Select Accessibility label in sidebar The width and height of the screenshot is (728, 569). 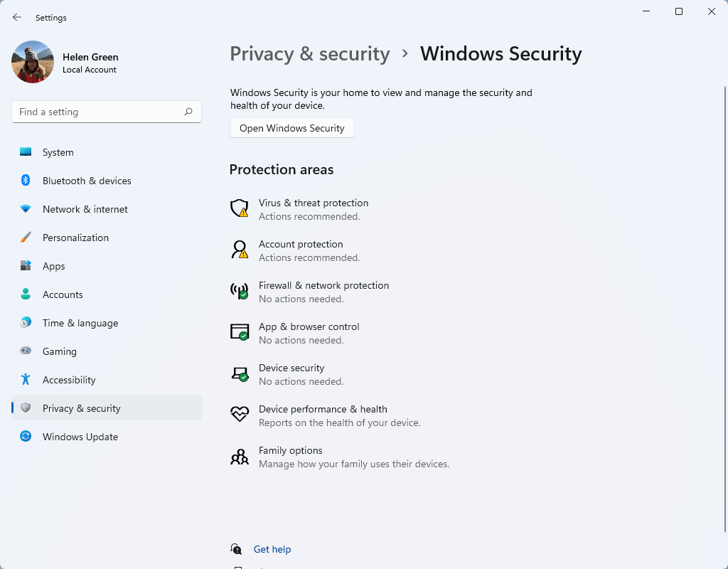pos(69,380)
